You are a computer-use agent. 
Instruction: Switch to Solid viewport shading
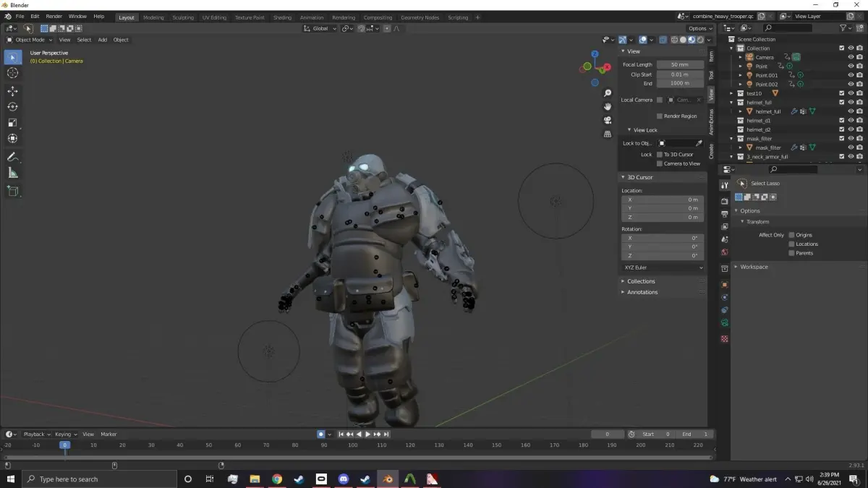tap(684, 40)
